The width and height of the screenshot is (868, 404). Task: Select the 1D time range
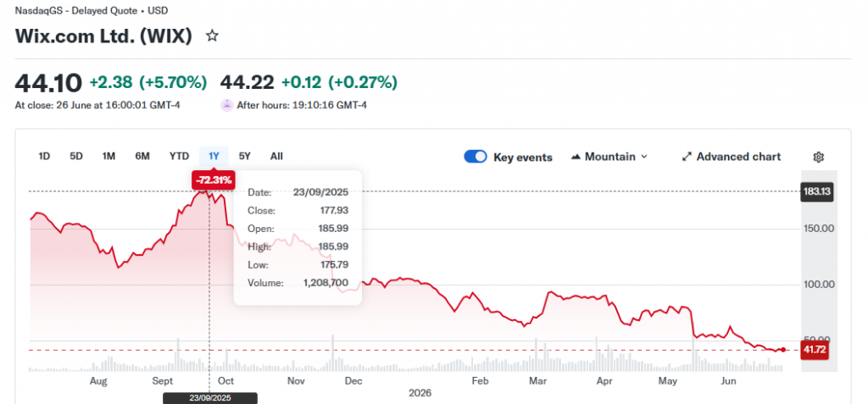click(44, 156)
